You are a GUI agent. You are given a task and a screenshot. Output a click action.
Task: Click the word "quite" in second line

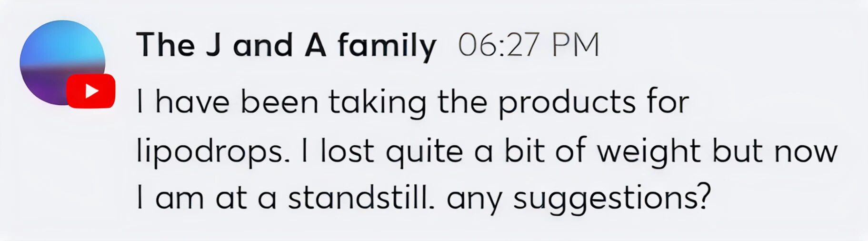pos(424,152)
